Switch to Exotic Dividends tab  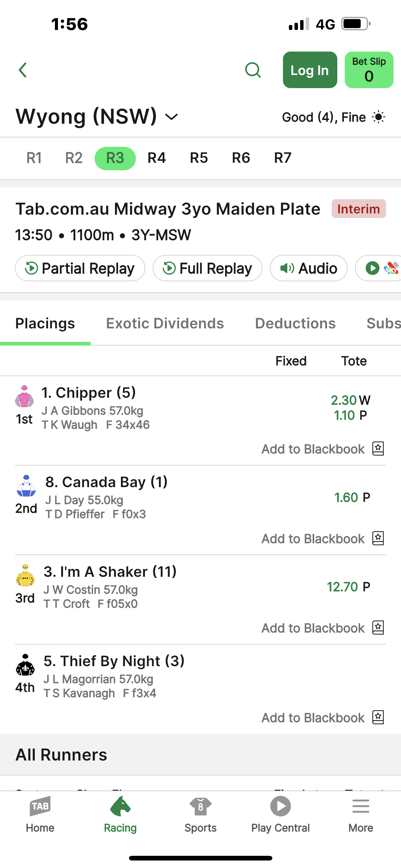(165, 323)
